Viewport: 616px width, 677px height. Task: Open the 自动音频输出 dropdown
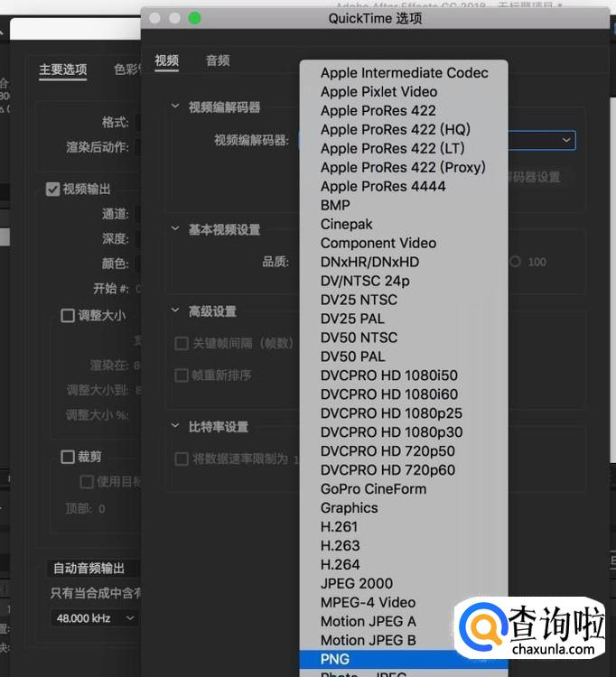click(94, 568)
